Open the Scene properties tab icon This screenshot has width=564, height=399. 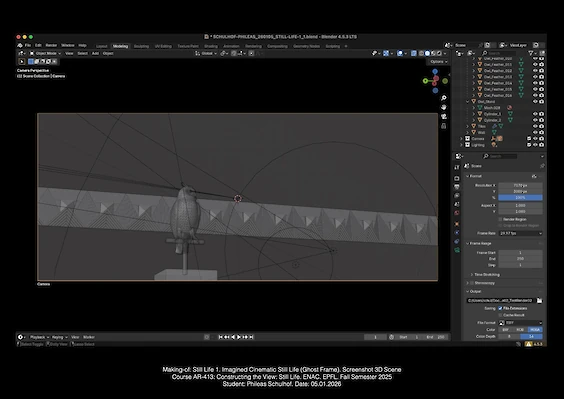[x=457, y=204]
